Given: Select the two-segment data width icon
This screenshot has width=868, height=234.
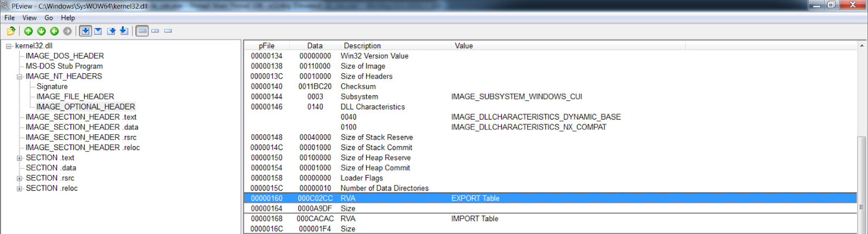Looking at the screenshot, I should pos(155,31).
